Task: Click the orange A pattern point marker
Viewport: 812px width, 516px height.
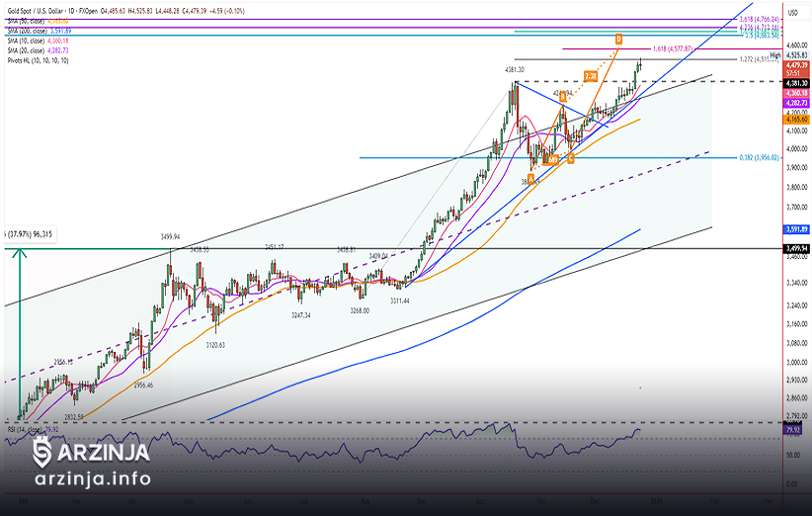Action: coord(530,179)
